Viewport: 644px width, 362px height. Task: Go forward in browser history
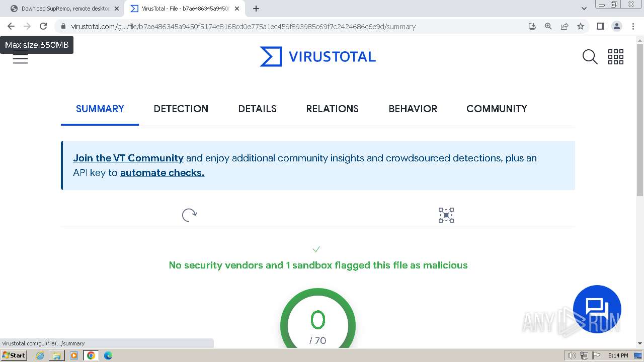click(27, 26)
